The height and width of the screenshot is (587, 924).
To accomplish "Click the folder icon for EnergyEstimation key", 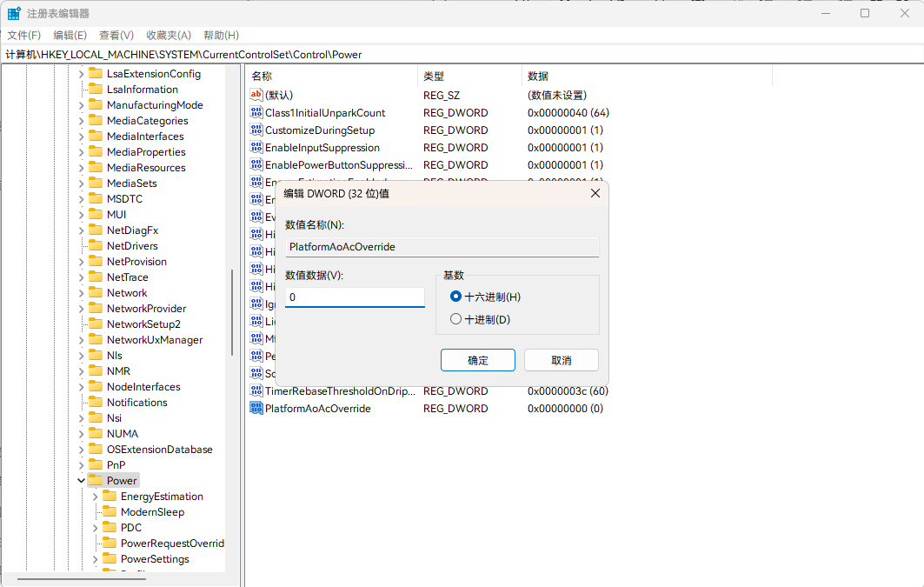I will [110, 496].
